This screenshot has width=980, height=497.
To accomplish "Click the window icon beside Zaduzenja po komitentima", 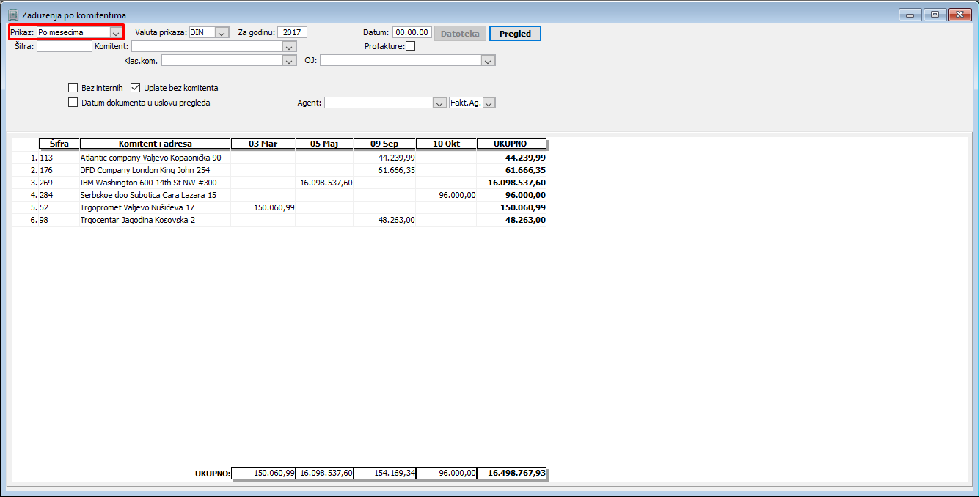I will 12,15.
